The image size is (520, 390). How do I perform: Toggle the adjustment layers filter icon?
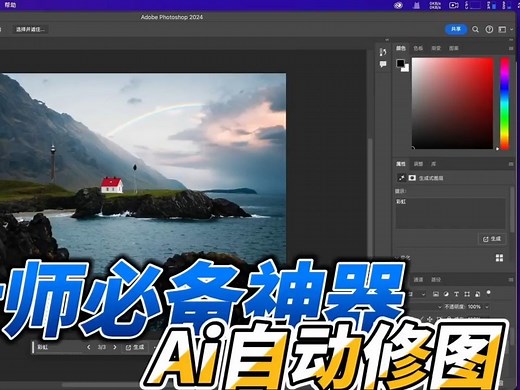coord(446,294)
